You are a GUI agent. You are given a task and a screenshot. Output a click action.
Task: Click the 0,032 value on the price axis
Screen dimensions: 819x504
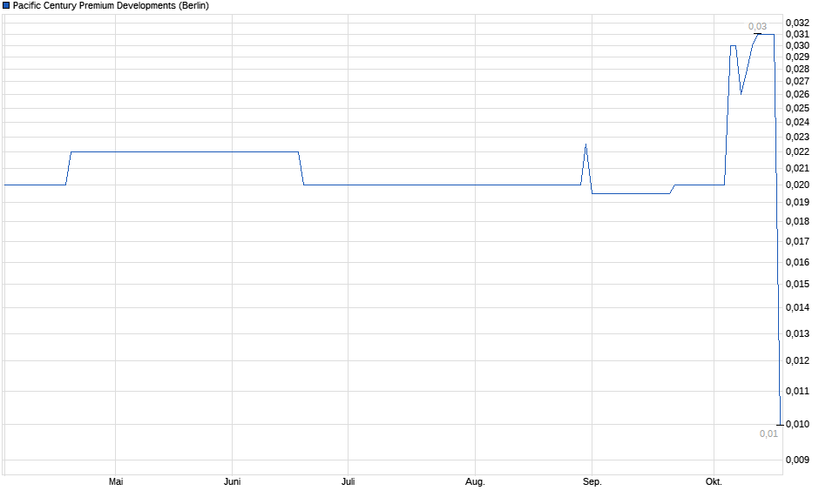pos(797,23)
